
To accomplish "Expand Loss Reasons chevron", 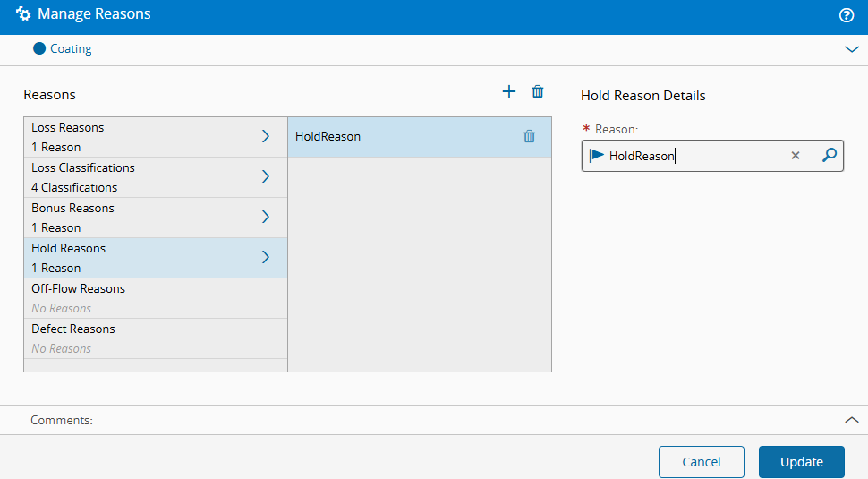I will [x=266, y=136].
